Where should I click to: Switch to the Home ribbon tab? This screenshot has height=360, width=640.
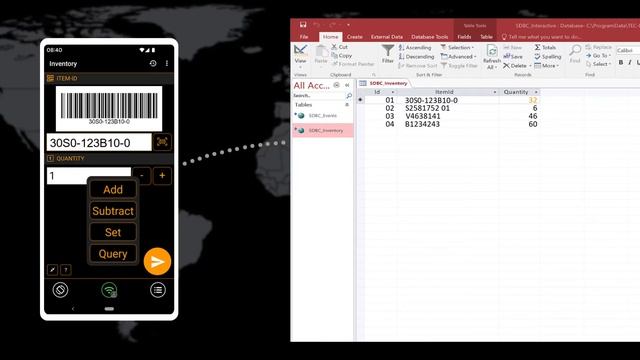pos(330,37)
